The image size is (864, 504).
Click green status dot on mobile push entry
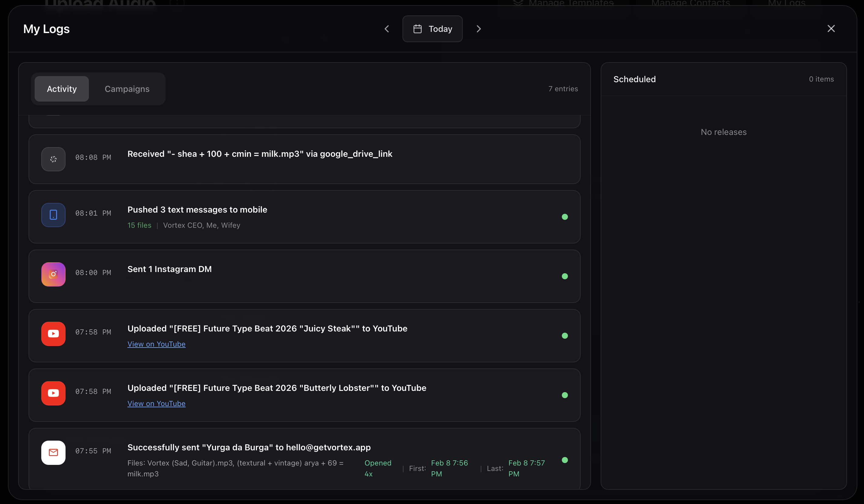pos(565,217)
